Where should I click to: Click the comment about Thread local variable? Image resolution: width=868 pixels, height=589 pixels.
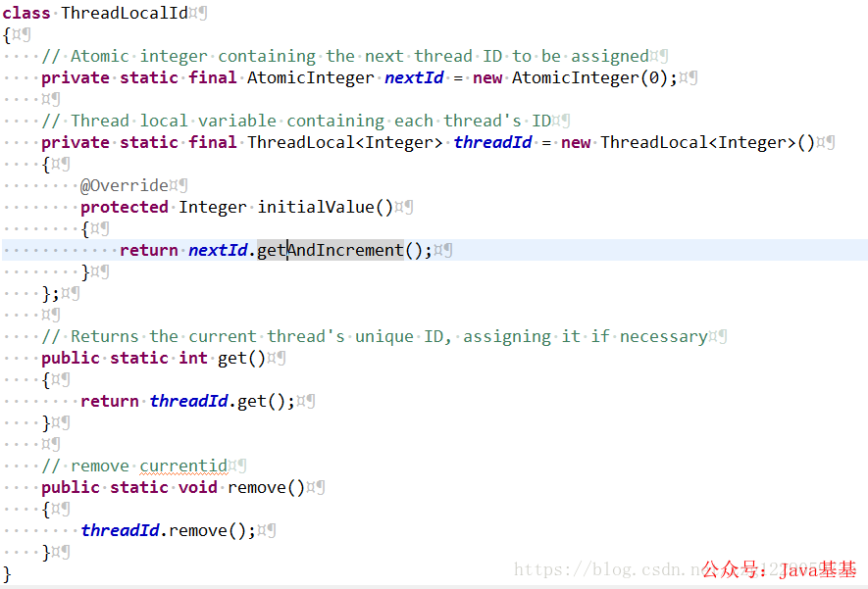point(296,121)
